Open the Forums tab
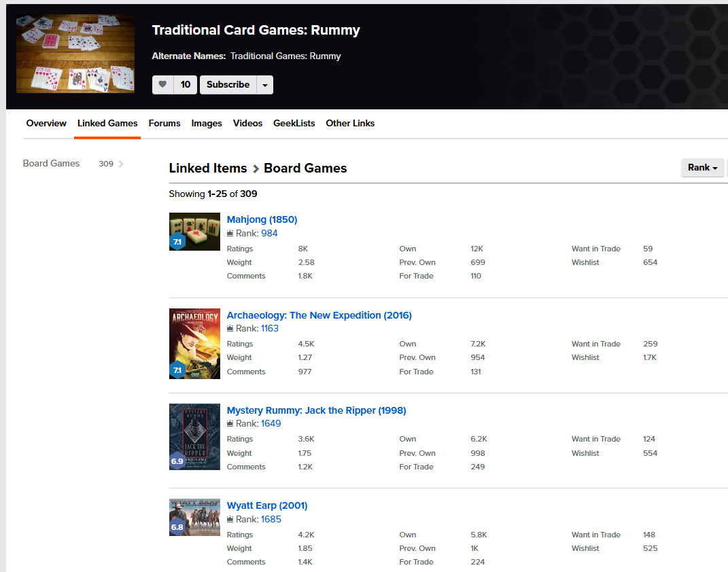The image size is (728, 572). pos(164,124)
